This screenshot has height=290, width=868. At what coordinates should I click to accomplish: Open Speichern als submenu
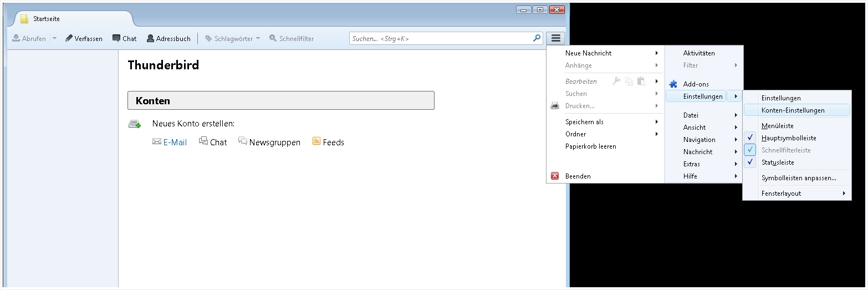(x=605, y=122)
